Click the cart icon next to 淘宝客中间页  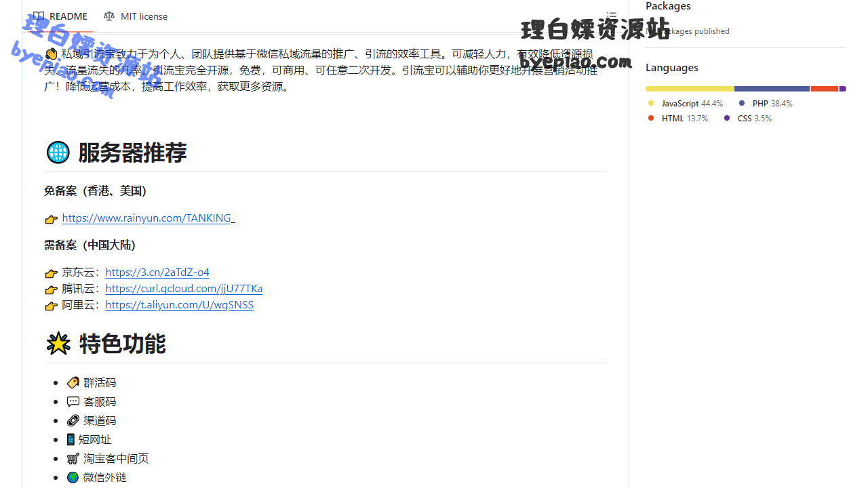(73, 459)
